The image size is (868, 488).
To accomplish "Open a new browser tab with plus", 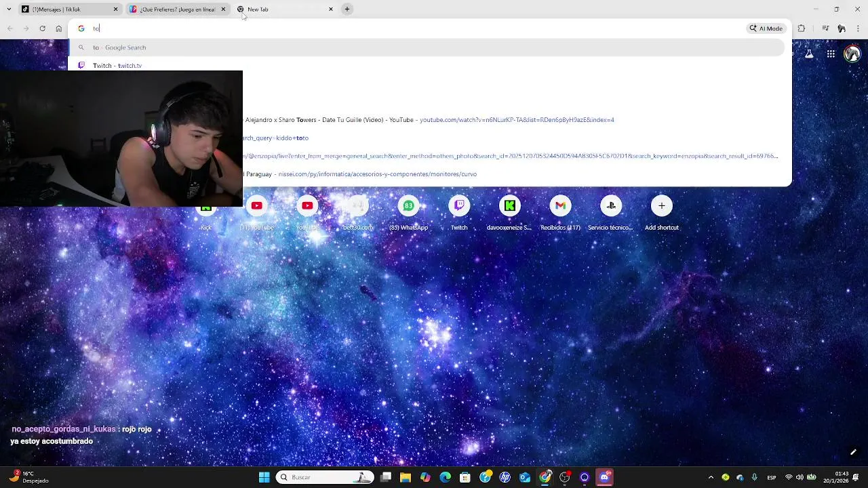I will pyautogui.click(x=347, y=9).
